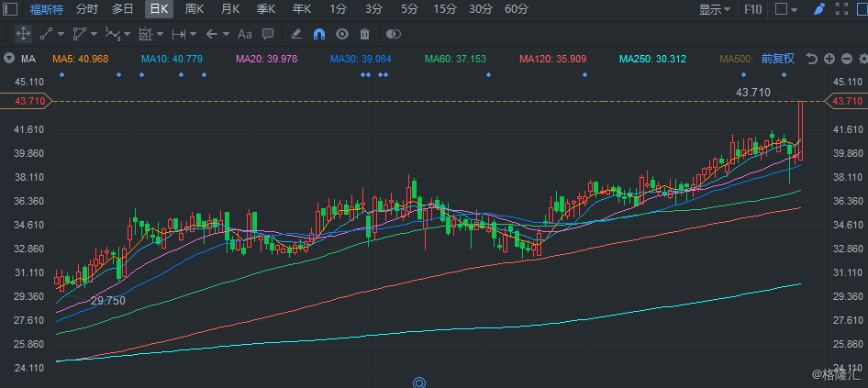Reset chart view with the undo arrow
This screenshot has width=868, height=388.
812,59
